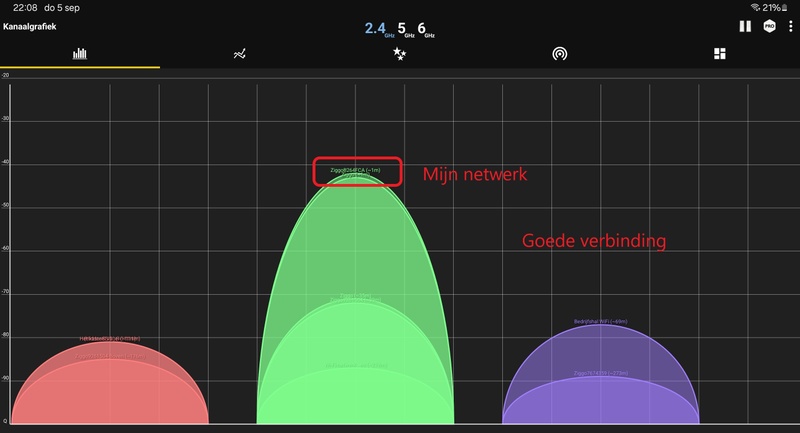Tap the date 'do 5 sep'
The height and width of the screenshot is (433, 800).
[x=62, y=8]
